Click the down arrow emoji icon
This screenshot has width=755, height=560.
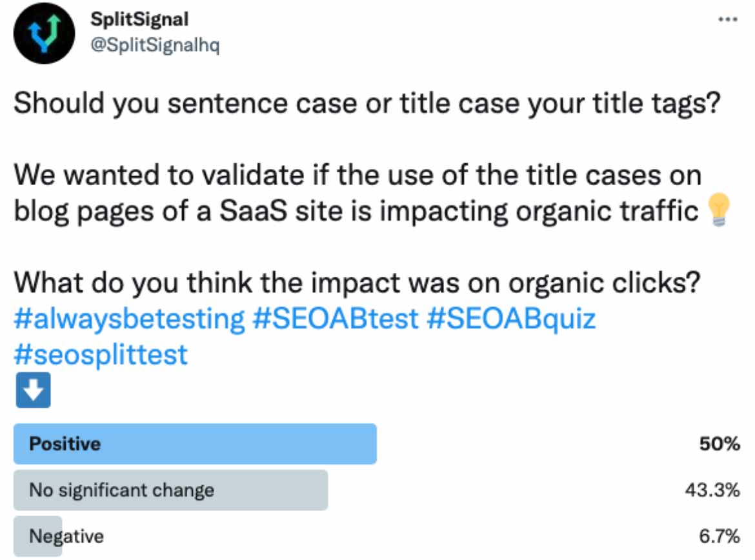pyautogui.click(x=32, y=390)
